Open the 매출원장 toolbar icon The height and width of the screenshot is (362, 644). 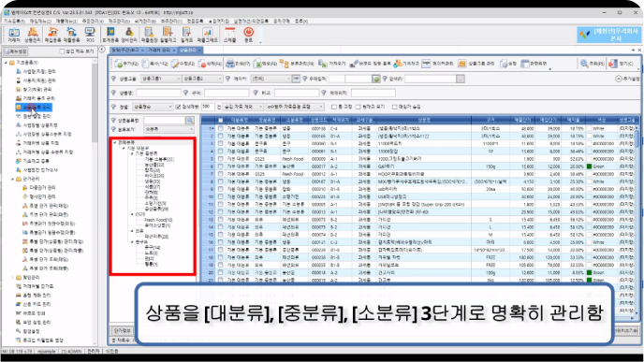(149, 35)
